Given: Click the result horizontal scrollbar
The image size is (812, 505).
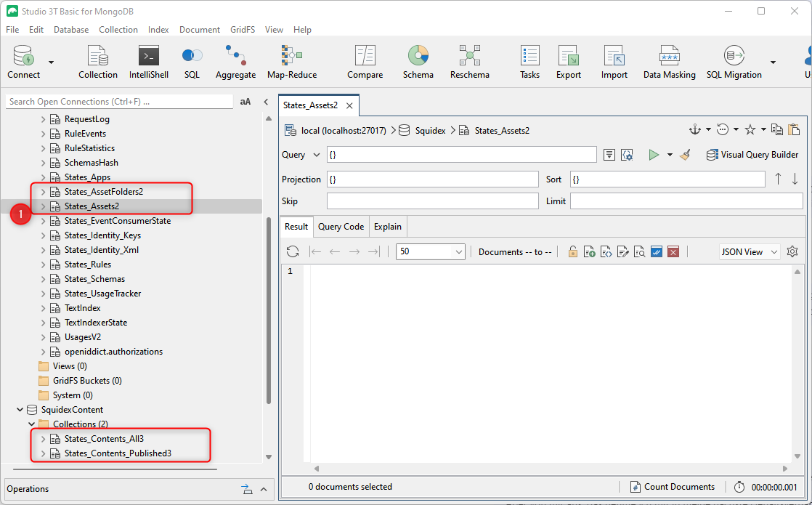Looking at the screenshot, I should (x=551, y=468).
